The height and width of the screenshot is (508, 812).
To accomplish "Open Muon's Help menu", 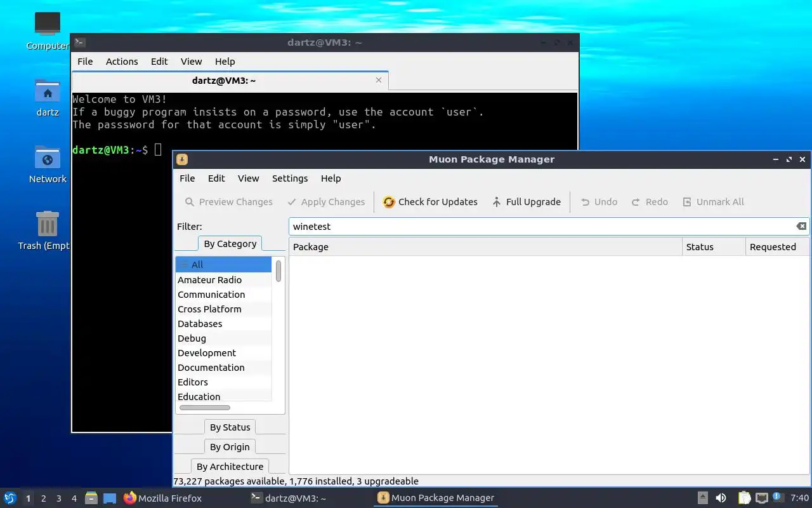I will coord(331,178).
